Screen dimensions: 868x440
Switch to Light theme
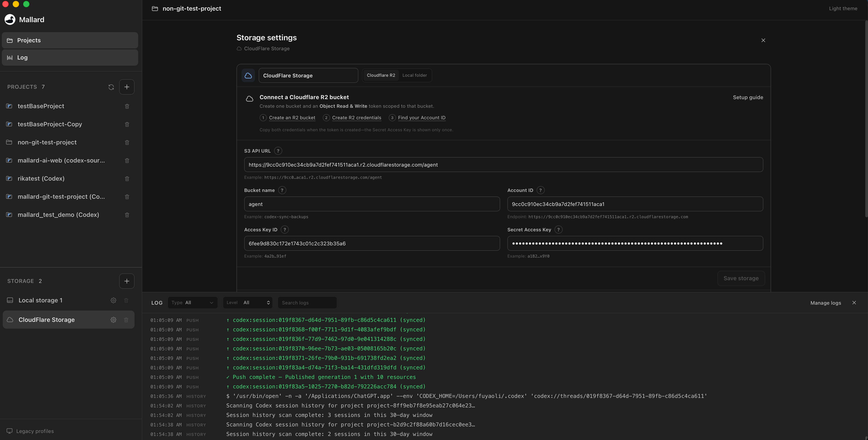[x=843, y=8]
